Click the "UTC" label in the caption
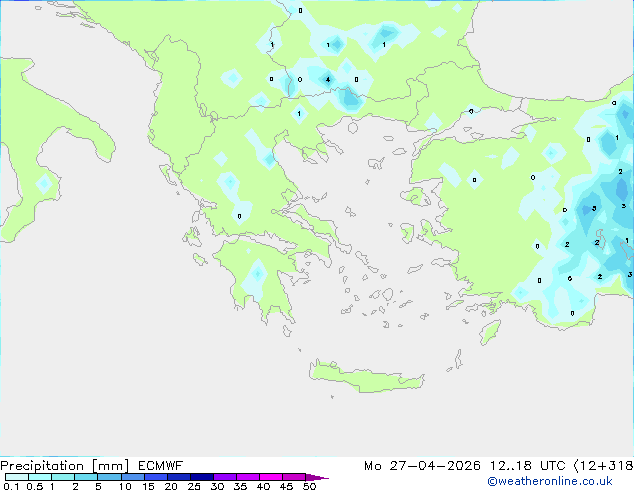The height and width of the screenshot is (490, 634). click(x=552, y=466)
